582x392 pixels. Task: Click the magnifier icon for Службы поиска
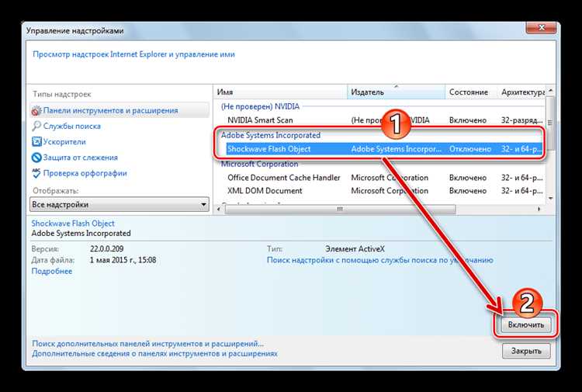pyautogui.click(x=36, y=127)
